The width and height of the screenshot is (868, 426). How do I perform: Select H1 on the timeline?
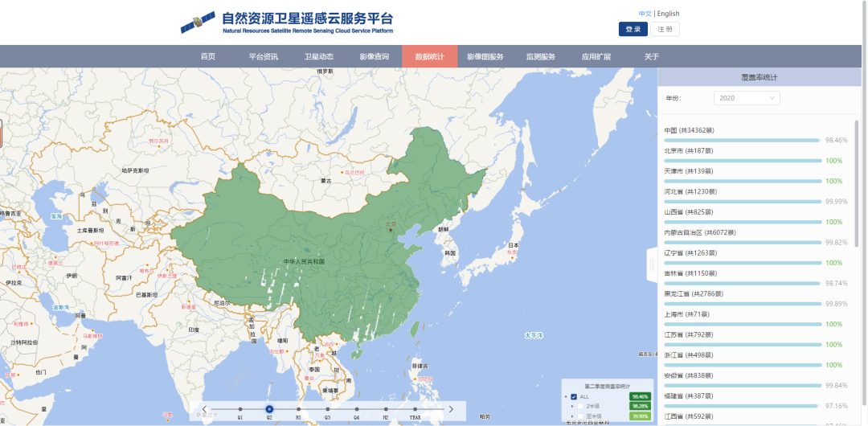(298, 409)
